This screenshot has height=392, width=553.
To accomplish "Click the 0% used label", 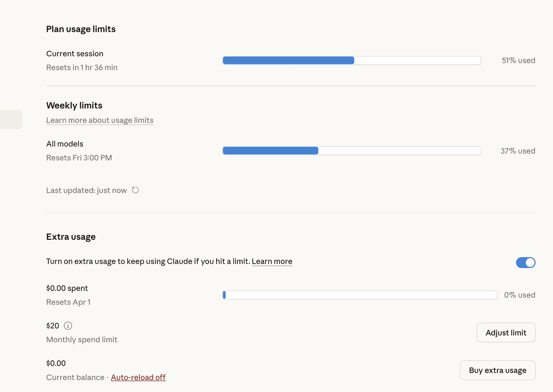I will point(519,295).
